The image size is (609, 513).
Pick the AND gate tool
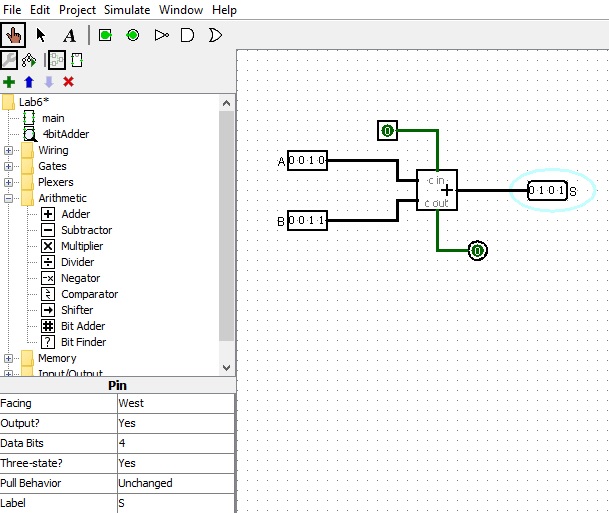tap(188, 35)
